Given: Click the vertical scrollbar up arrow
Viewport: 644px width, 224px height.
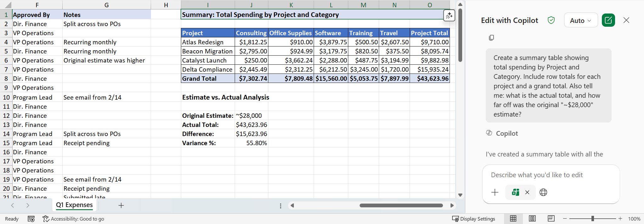Looking at the screenshot, I should [460, 4].
